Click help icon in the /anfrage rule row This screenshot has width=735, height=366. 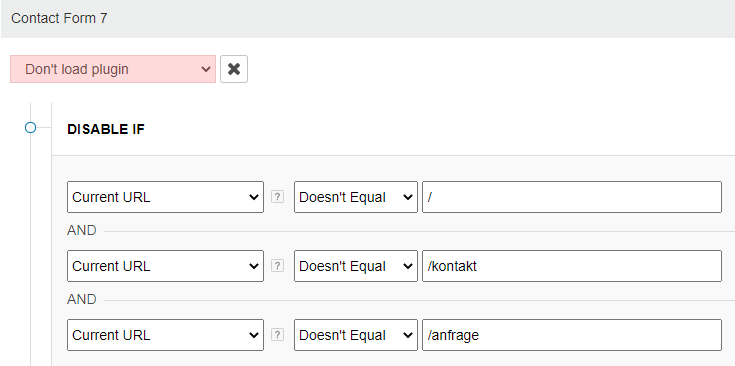278,335
